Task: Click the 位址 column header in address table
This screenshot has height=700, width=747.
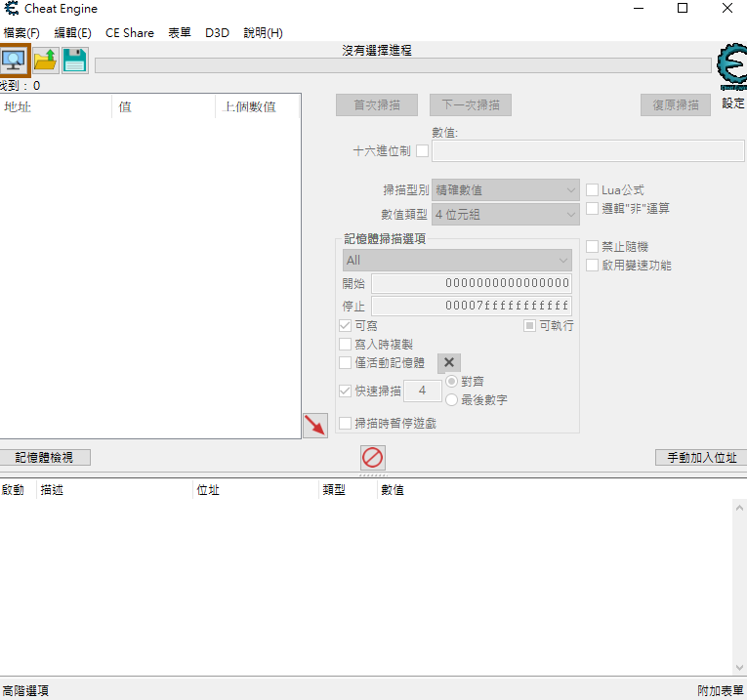Action: 256,490
